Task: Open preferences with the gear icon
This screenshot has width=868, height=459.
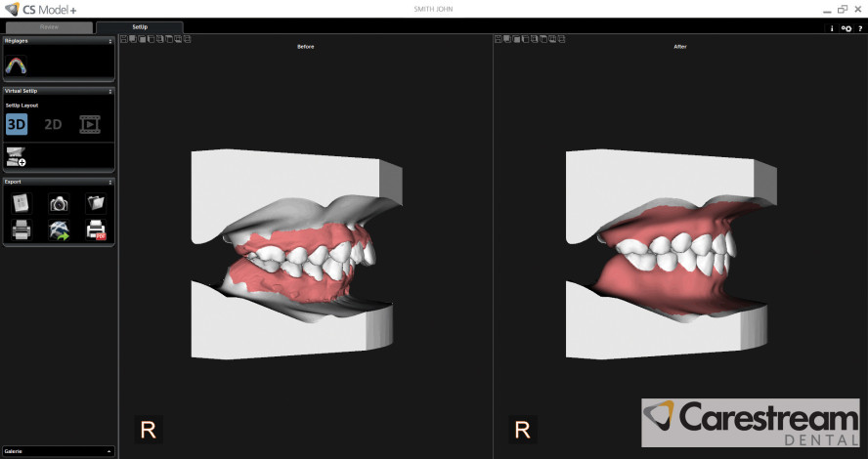Action: [846, 28]
